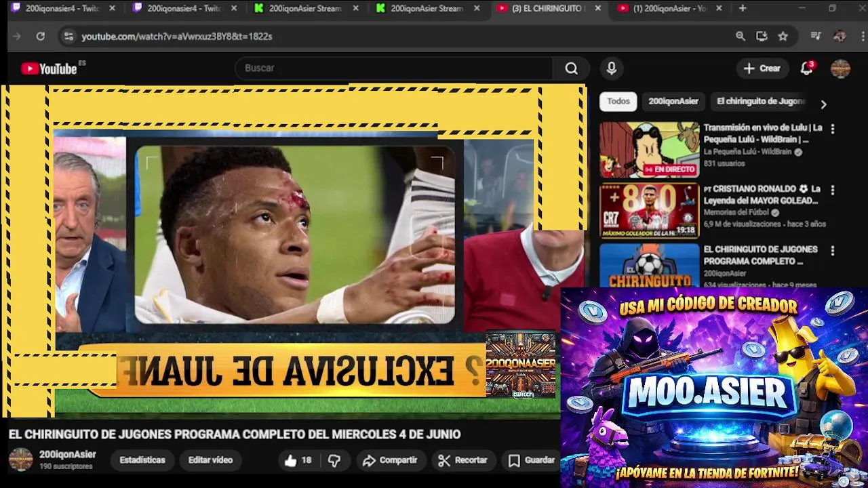Bookmark this page with the star icon

pyautogui.click(x=783, y=37)
